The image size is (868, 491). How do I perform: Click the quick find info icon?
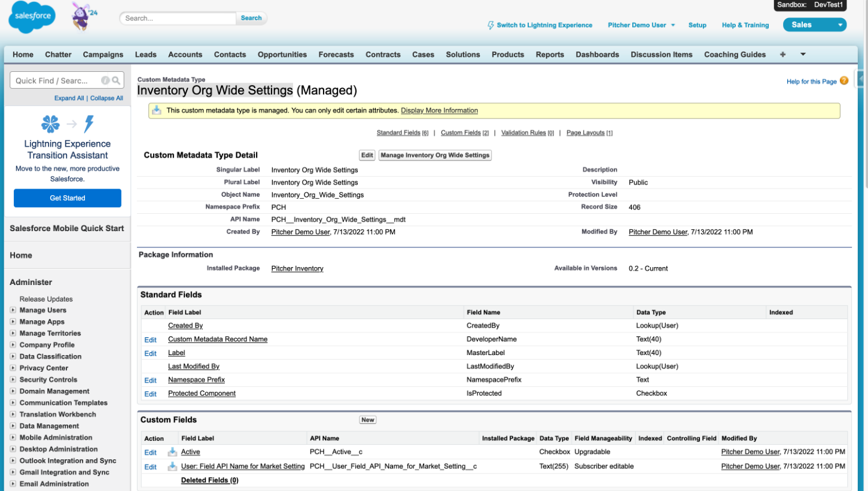(x=105, y=81)
